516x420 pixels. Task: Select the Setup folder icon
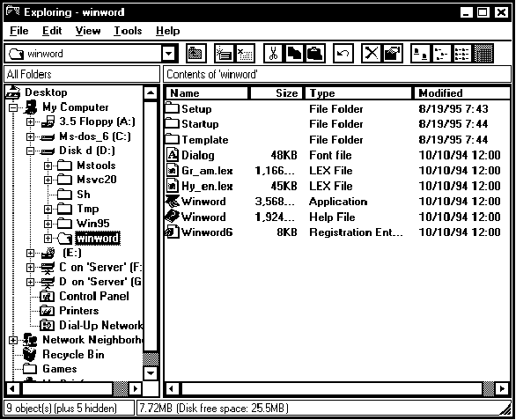(172, 108)
